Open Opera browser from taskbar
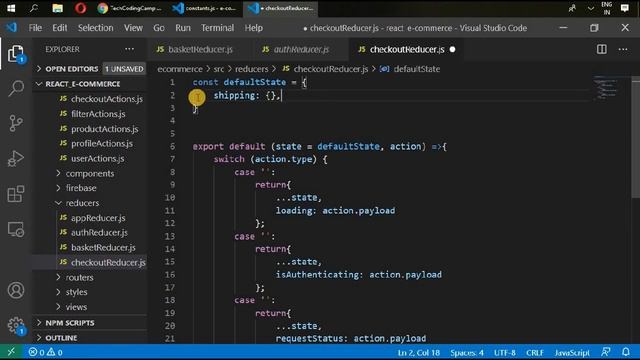 coord(80,8)
